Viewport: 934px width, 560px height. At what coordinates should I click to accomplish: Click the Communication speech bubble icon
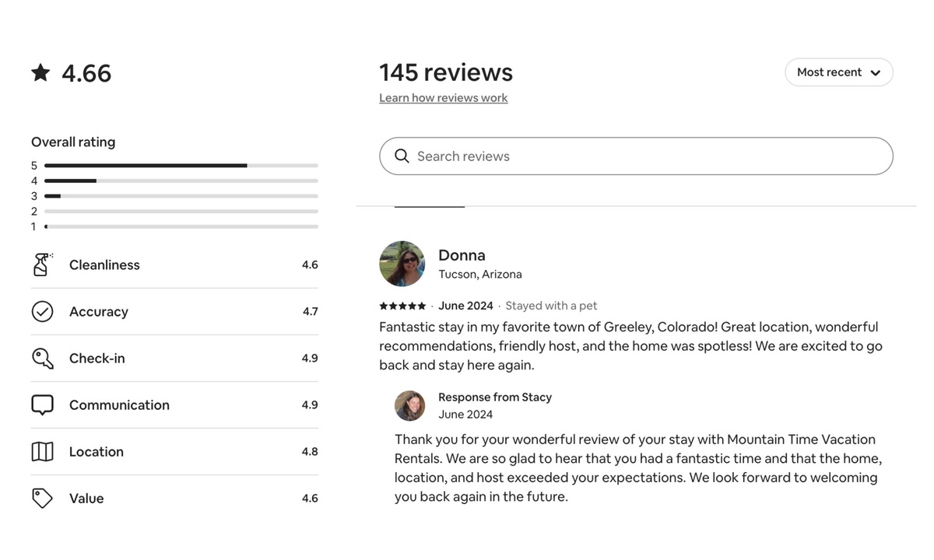(x=42, y=404)
